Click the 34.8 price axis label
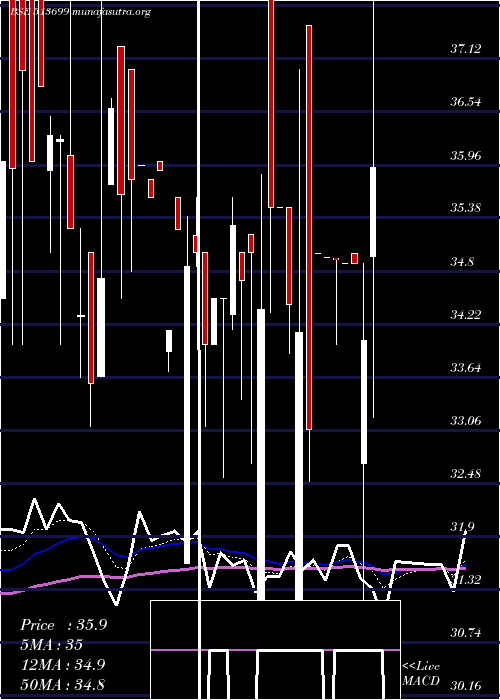 pyautogui.click(x=462, y=261)
